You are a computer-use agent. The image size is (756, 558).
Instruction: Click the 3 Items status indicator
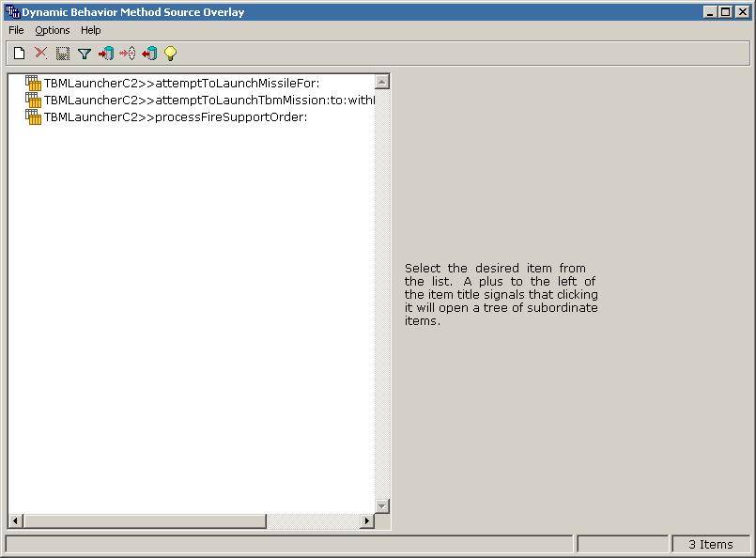pyautogui.click(x=711, y=544)
